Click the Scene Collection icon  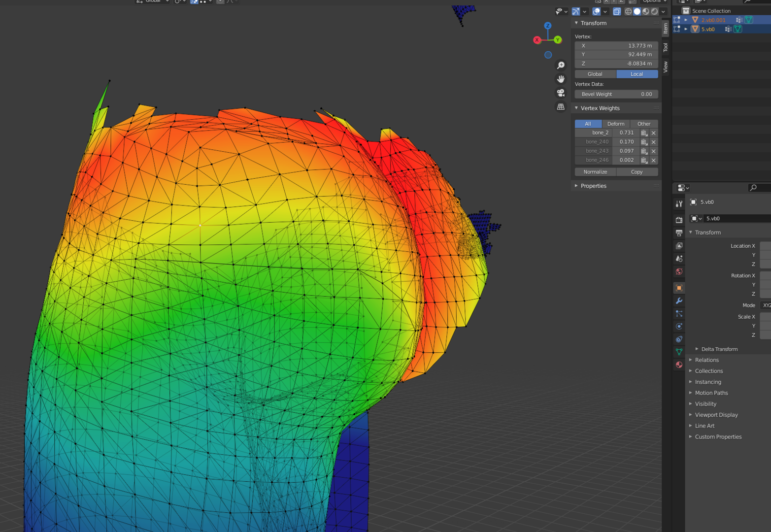[x=685, y=10]
